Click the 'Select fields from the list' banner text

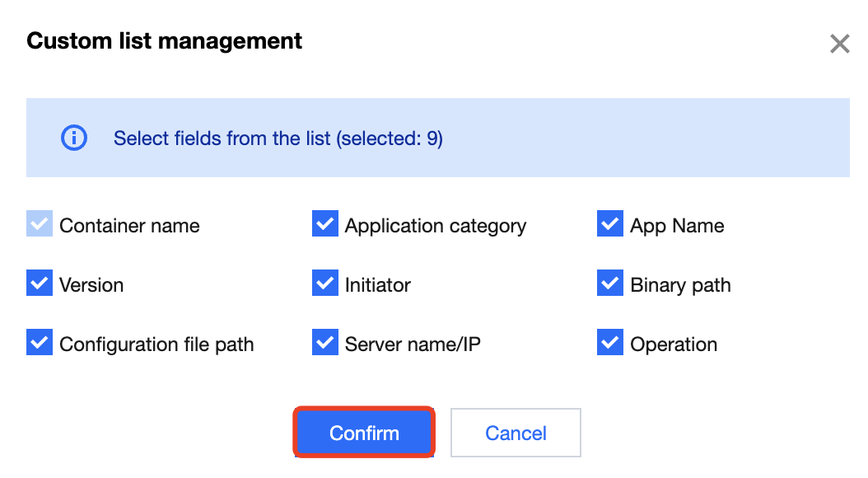pyautogui.click(x=278, y=138)
